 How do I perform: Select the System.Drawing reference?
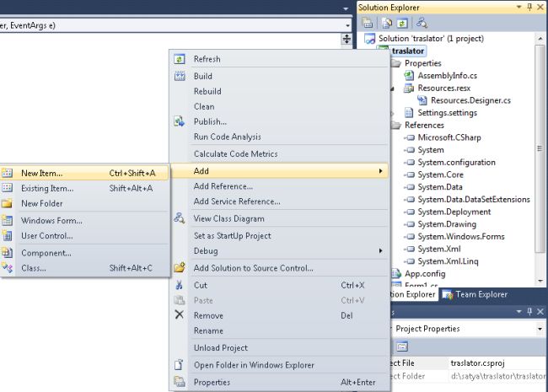pos(447,224)
